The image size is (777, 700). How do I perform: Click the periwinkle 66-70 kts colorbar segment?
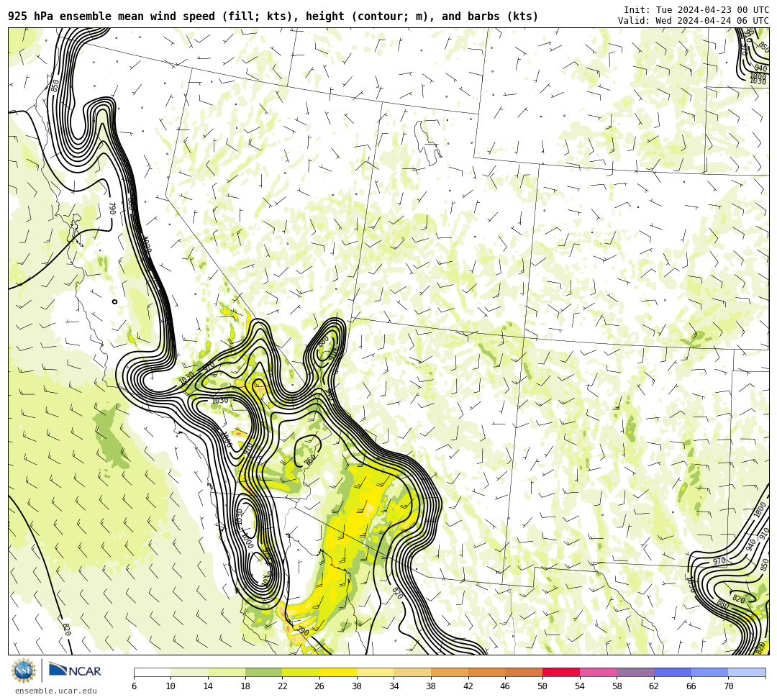click(x=709, y=672)
